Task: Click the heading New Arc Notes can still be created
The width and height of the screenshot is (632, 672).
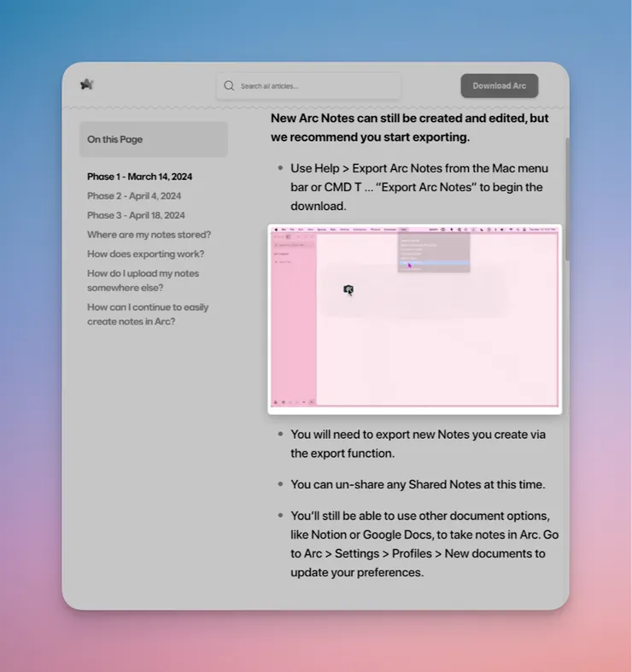Action: tap(409, 128)
